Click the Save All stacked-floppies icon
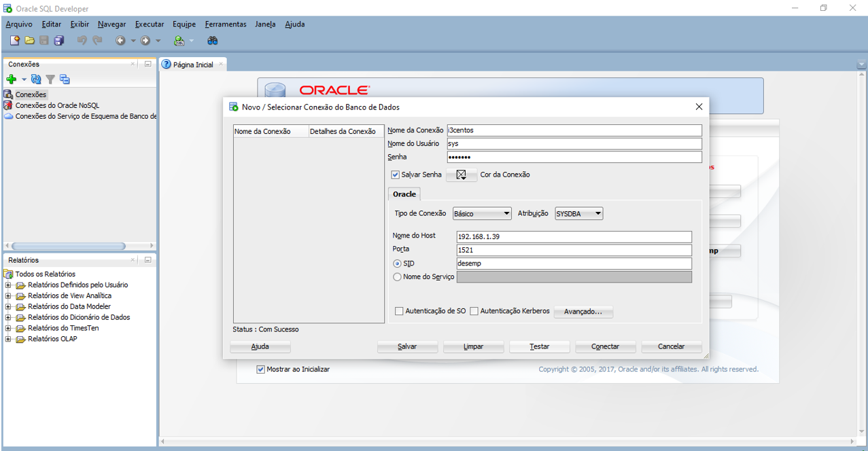This screenshot has width=868, height=451. point(59,41)
